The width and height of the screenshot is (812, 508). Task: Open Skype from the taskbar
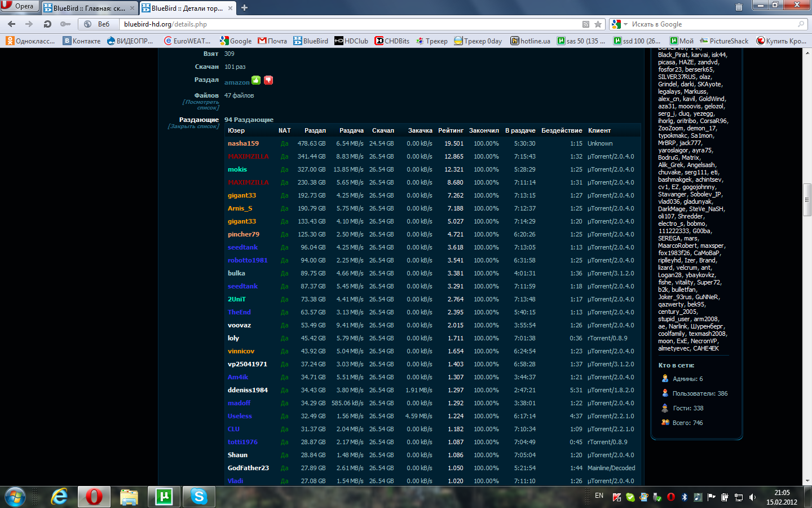[x=199, y=497]
